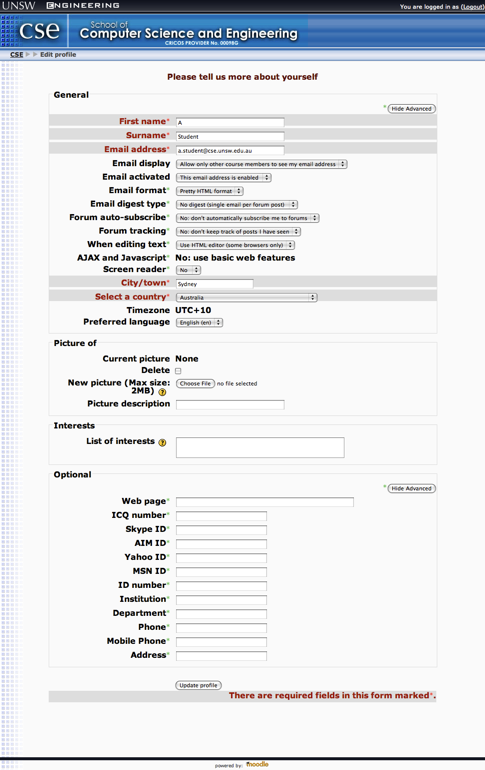Open the Email display dropdown
This screenshot has width=485, height=770.
tap(262, 164)
